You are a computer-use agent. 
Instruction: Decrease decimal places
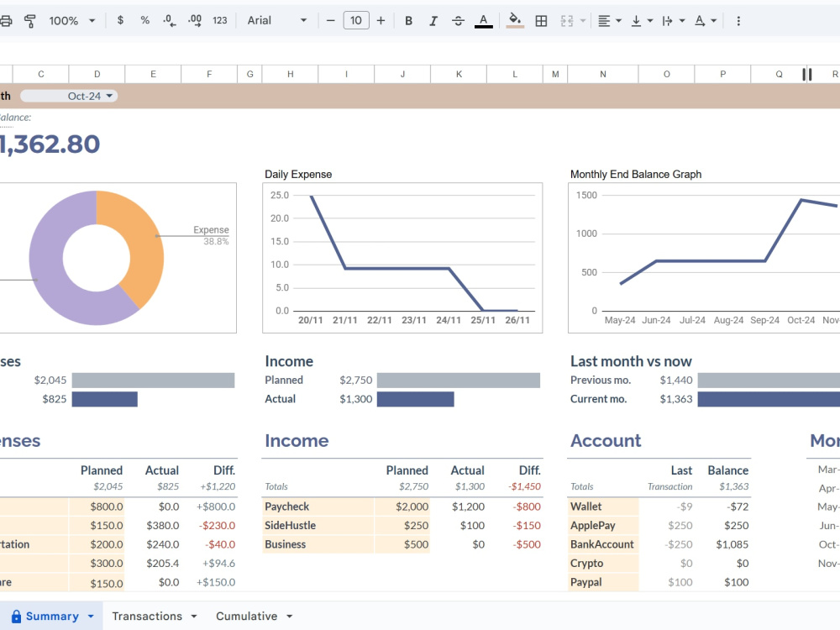coord(170,20)
